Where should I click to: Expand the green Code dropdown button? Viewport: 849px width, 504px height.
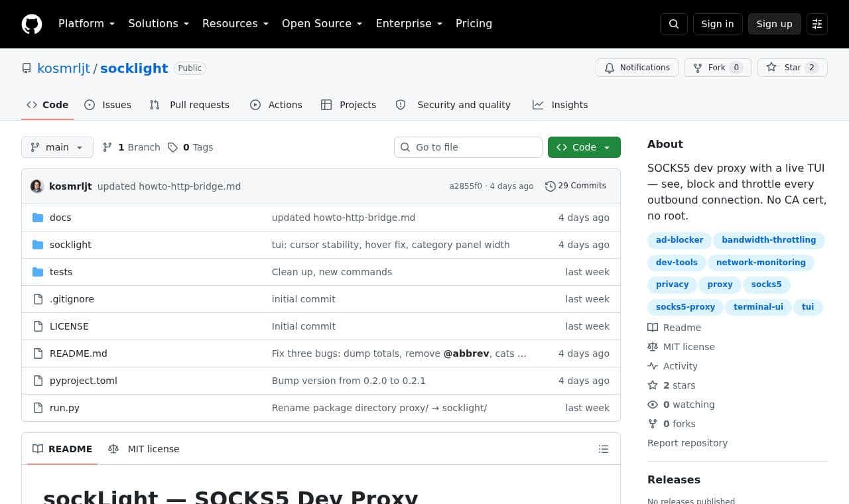584,147
